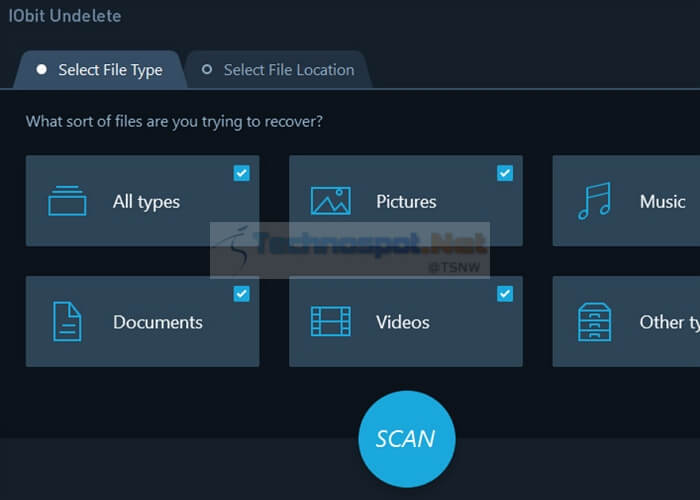
Task: Click the Other types label text
Action: coord(670,322)
